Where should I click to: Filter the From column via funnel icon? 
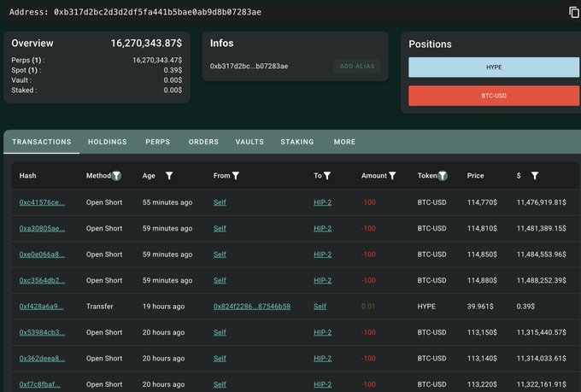click(236, 176)
